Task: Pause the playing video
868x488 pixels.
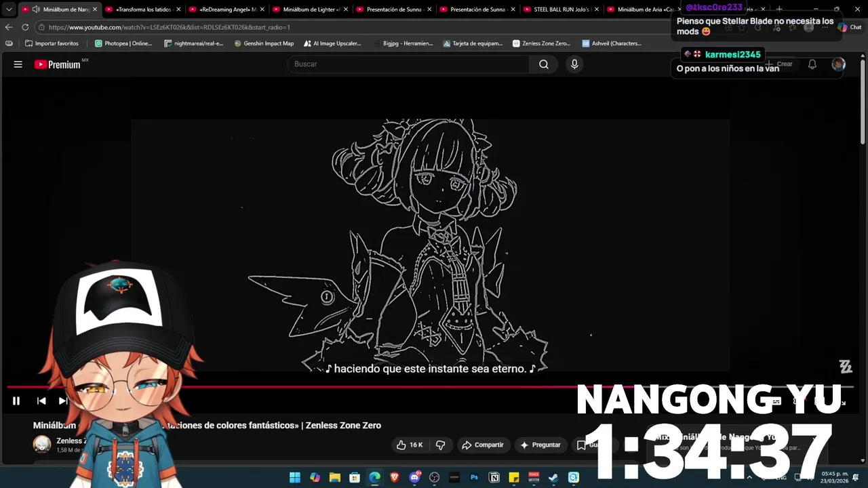Action: 16,401
